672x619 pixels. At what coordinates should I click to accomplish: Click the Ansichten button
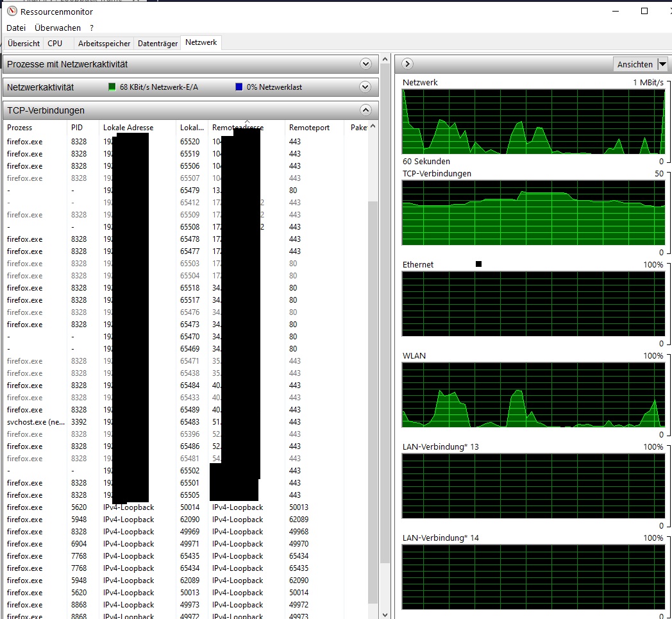pos(635,64)
